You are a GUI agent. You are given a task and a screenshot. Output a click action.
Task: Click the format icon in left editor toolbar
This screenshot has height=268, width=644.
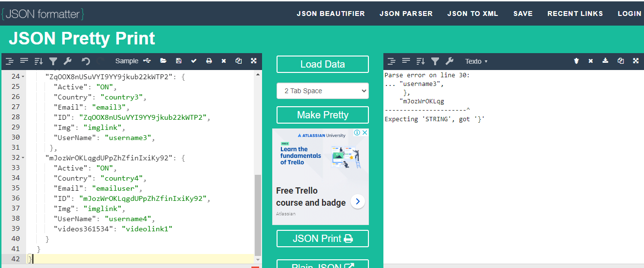tap(9, 61)
